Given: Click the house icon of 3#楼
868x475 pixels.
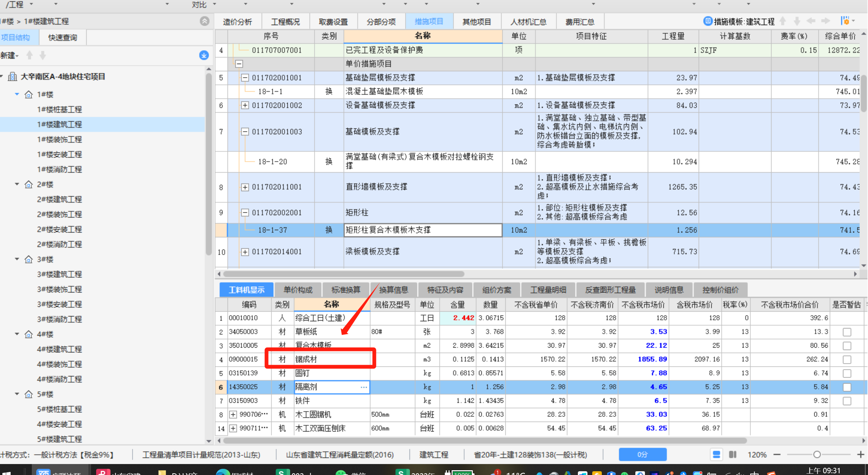Looking at the screenshot, I should tap(29, 259).
